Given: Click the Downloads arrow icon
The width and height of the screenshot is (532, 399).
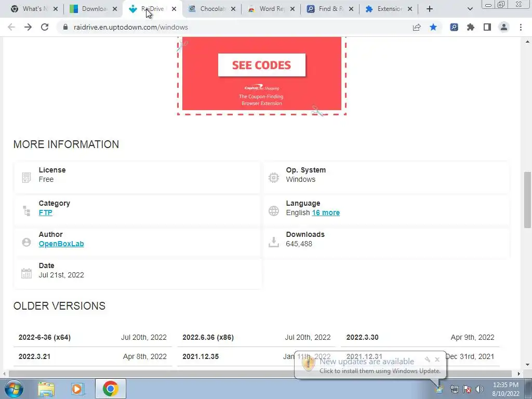Looking at the screenshot, I should pyautogui.click(x=273, y=242).
